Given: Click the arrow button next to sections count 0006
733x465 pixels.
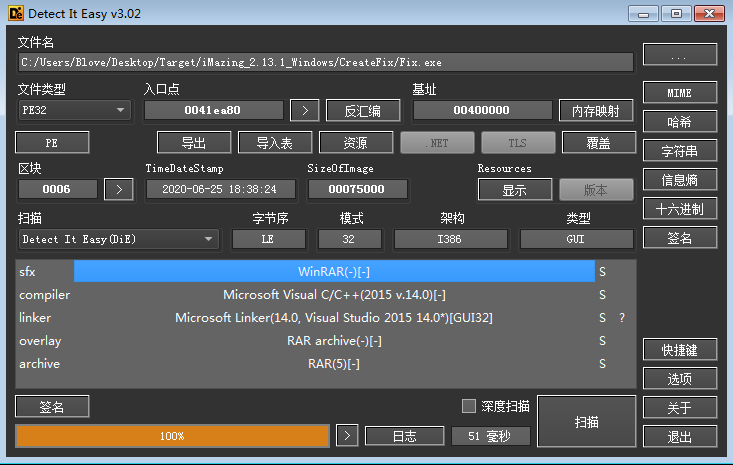Looking at the screenshot, I should [x=119, y=189].
